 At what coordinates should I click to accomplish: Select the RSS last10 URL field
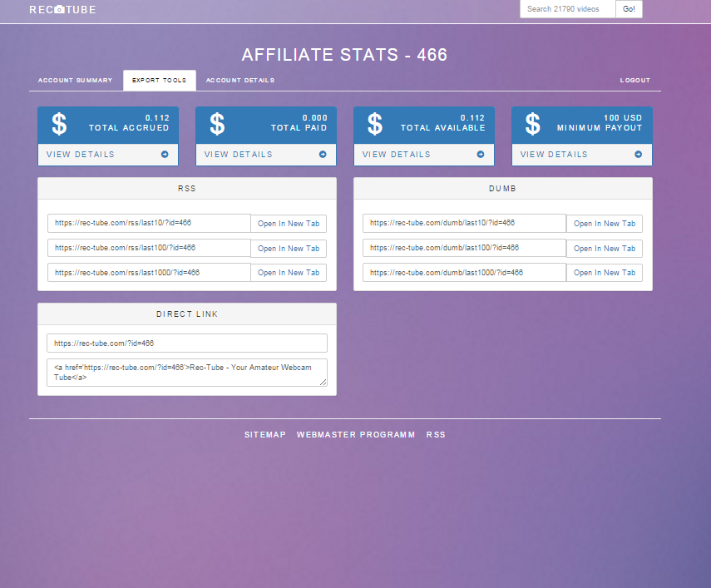click(x=149, y=223)
